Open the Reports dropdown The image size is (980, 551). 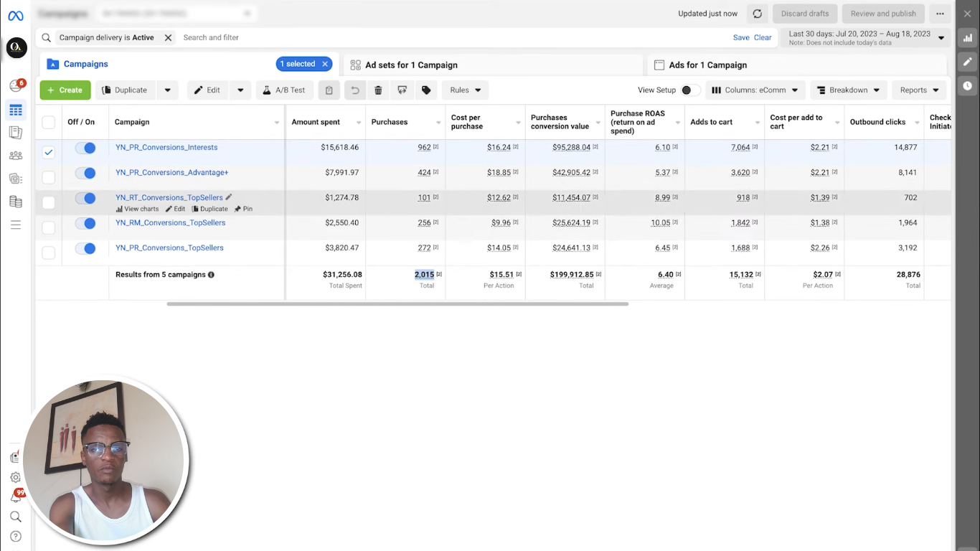919,90
